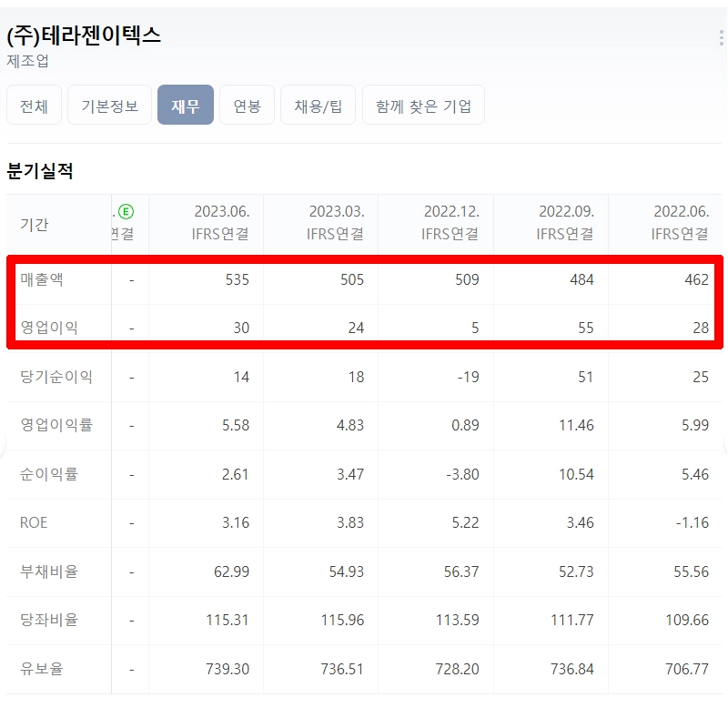This screenshot has width=728, height=728.
Task: Click the 영업이익률 value 0.89
Action: click(465, 425)
